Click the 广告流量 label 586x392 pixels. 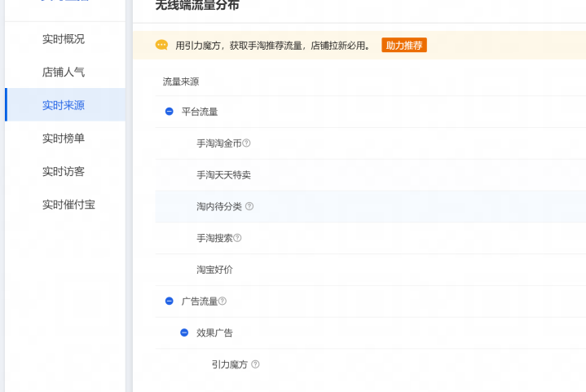pyautogui.click(x=200, y=301)
